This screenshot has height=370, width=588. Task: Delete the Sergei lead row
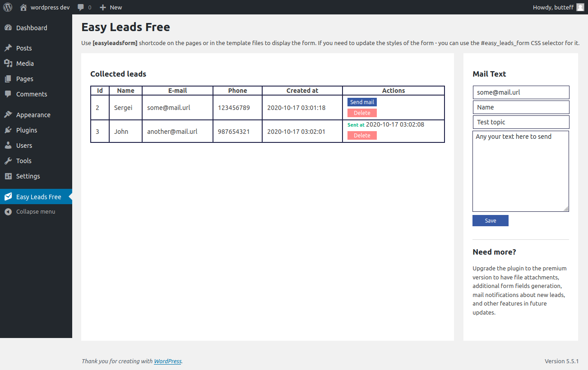tap(362, 113)
